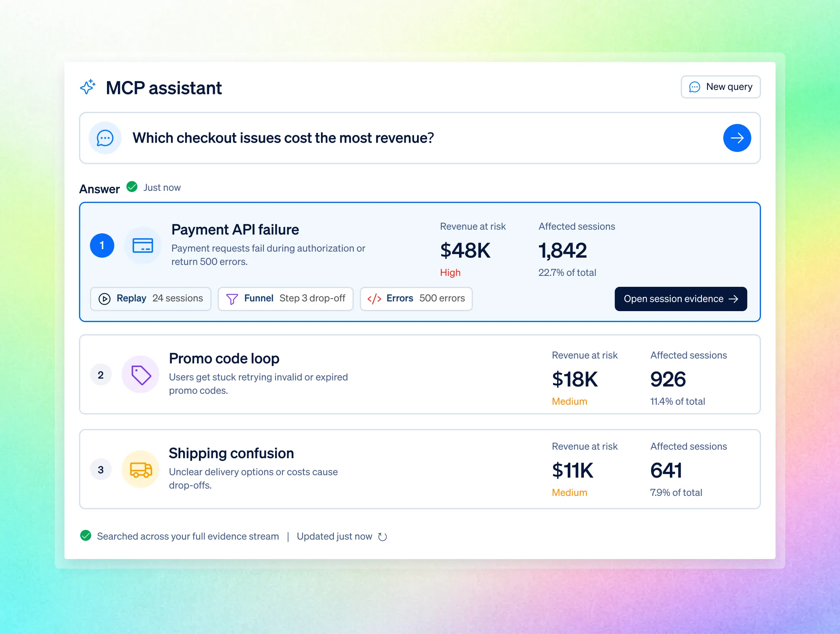Click 7.9% of total text
Image resolution: width=840 pixels, height=634 pixels.
click(x=676, y=493)
